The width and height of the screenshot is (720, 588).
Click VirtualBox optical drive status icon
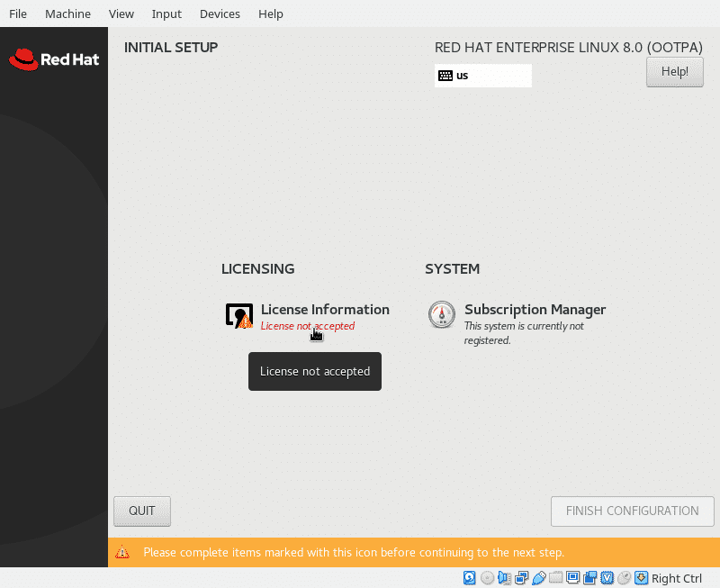coord(487,577)
